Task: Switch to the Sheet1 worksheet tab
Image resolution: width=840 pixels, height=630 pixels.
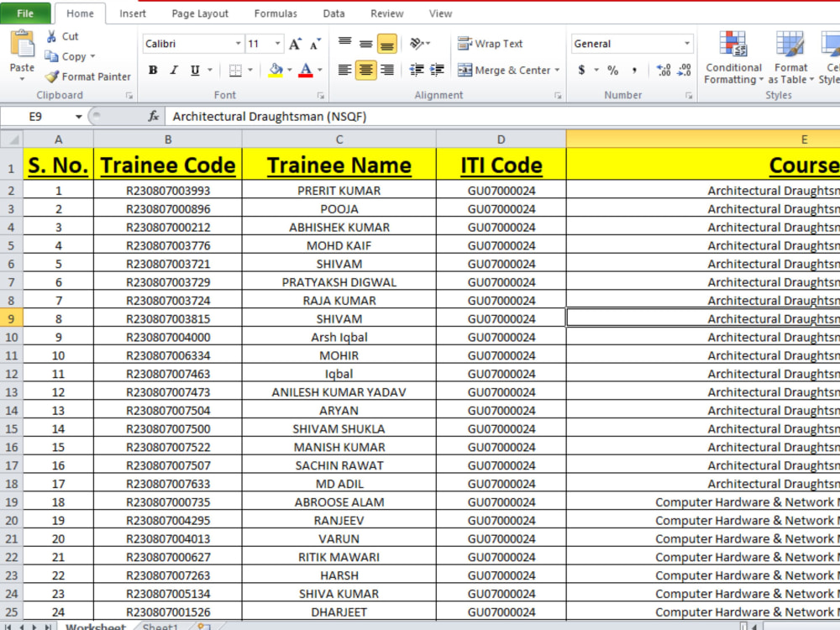Action: 160,627
